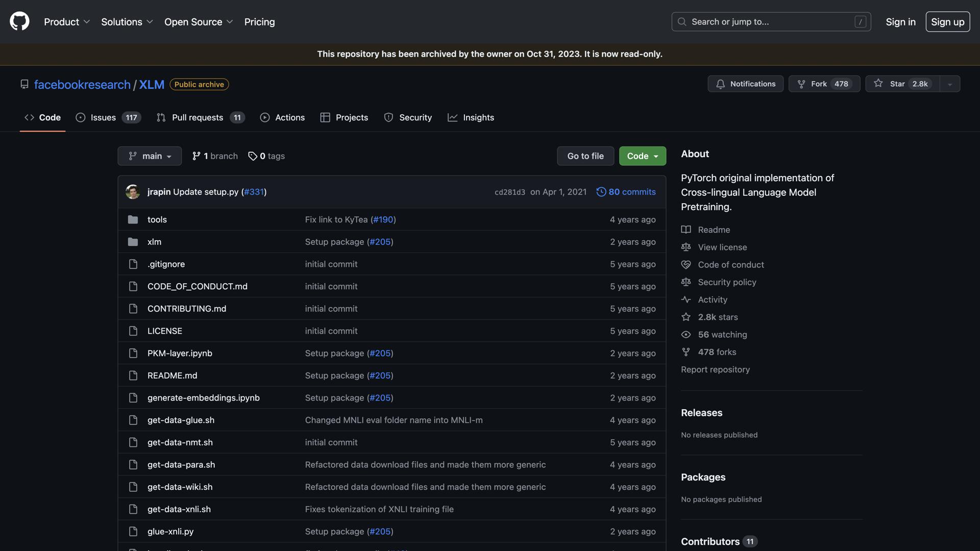The image size is (980, 551).
Task: Click the jrapin avatar thumbnail
Action: pyautogui.click(x=133, y=192)
